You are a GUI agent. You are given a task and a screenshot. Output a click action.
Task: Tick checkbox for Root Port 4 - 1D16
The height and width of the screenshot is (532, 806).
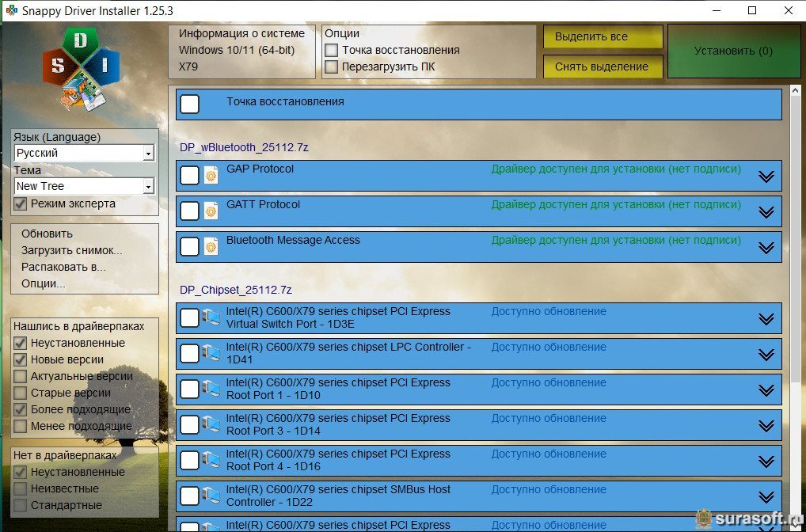190,461
